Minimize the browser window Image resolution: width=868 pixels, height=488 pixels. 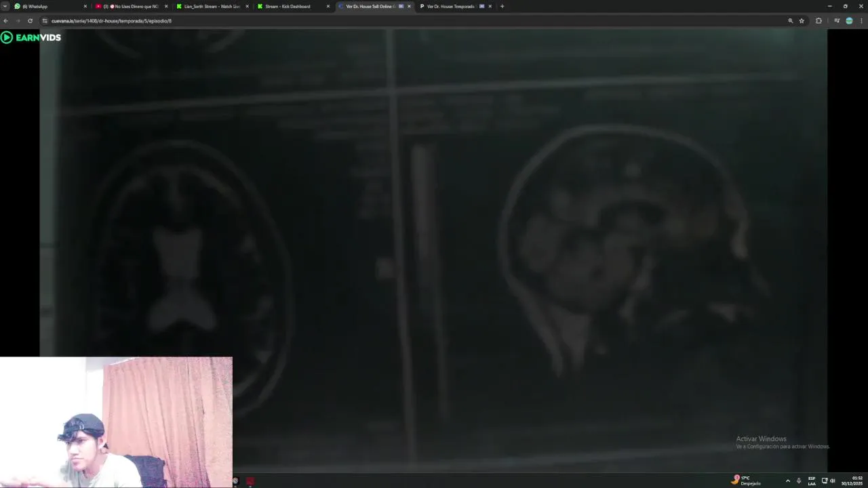pyautogui.click(x=829, y=6)
